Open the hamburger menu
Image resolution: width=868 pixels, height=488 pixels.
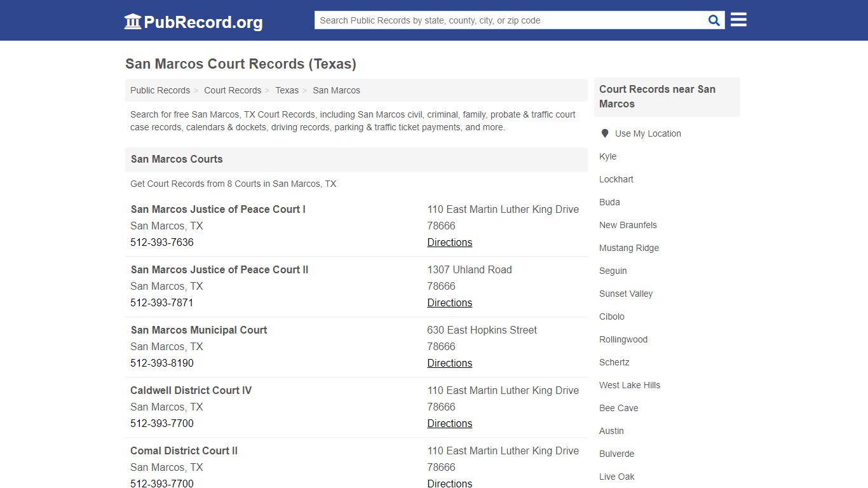pyautogui.click(x=738, y=20)
